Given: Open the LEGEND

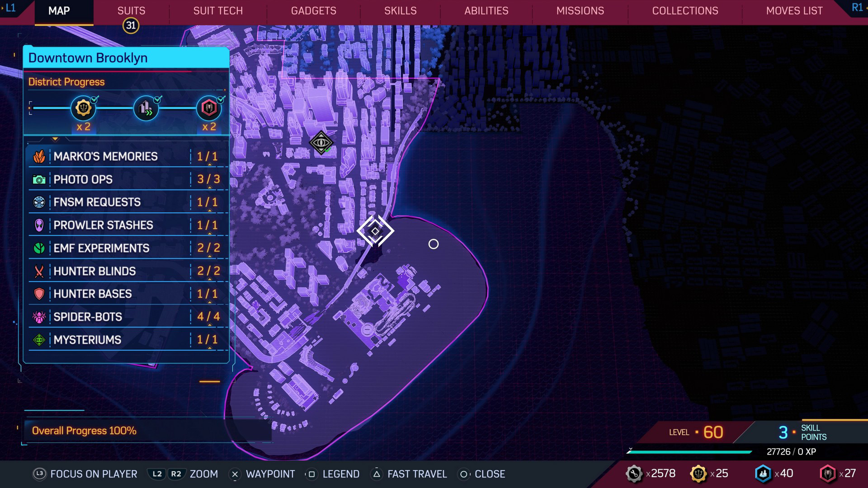Looking at the screenshot, I should [x=332, y=474].
